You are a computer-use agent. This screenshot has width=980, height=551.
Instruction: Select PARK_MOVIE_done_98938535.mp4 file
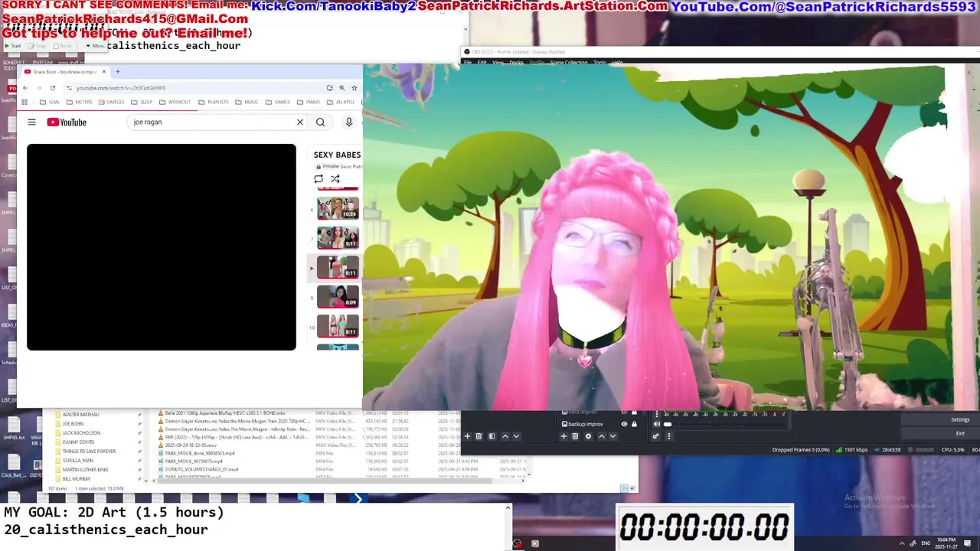(201, 453)
